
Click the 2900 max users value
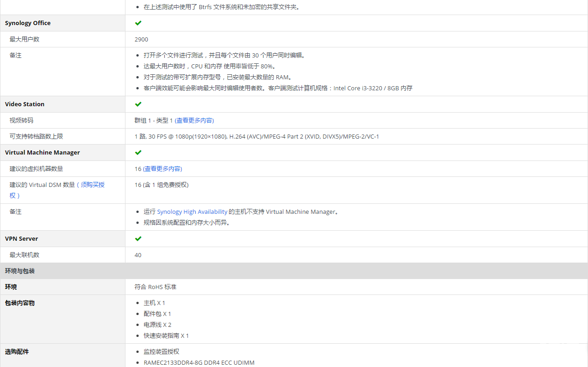141,39
